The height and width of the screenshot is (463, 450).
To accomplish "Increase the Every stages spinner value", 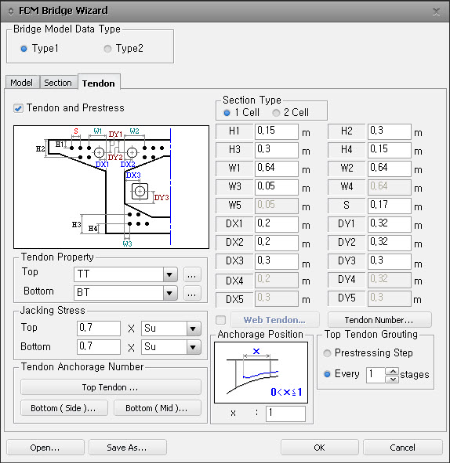I will coord(393,371).
